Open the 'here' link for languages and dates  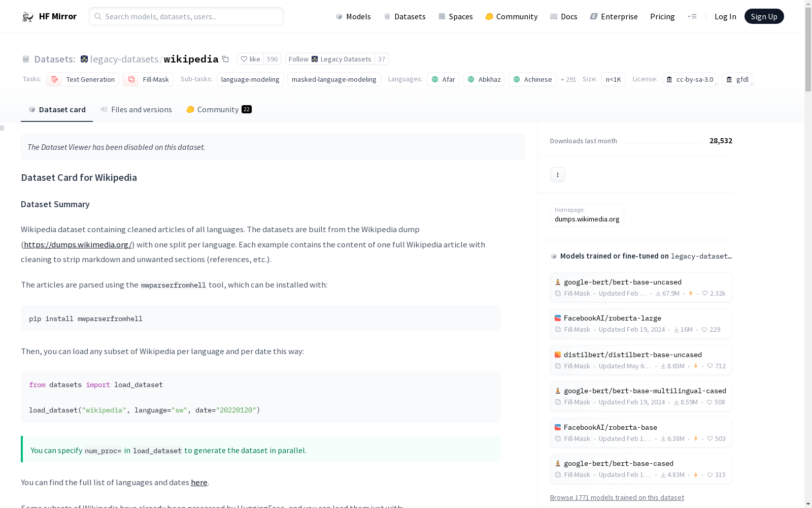click(x=199, y=482)
